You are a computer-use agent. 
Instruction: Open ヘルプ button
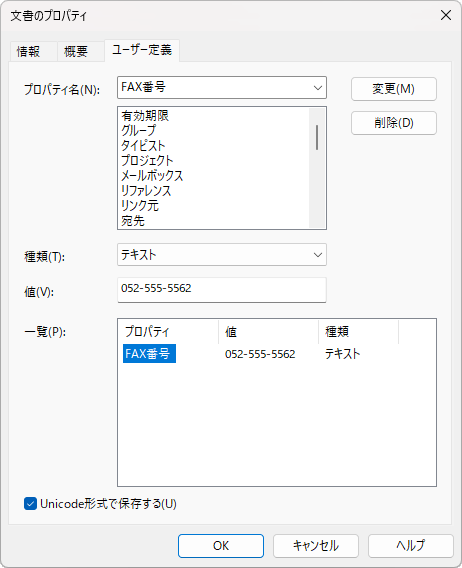pyautogui.click(x=411, y=546)
